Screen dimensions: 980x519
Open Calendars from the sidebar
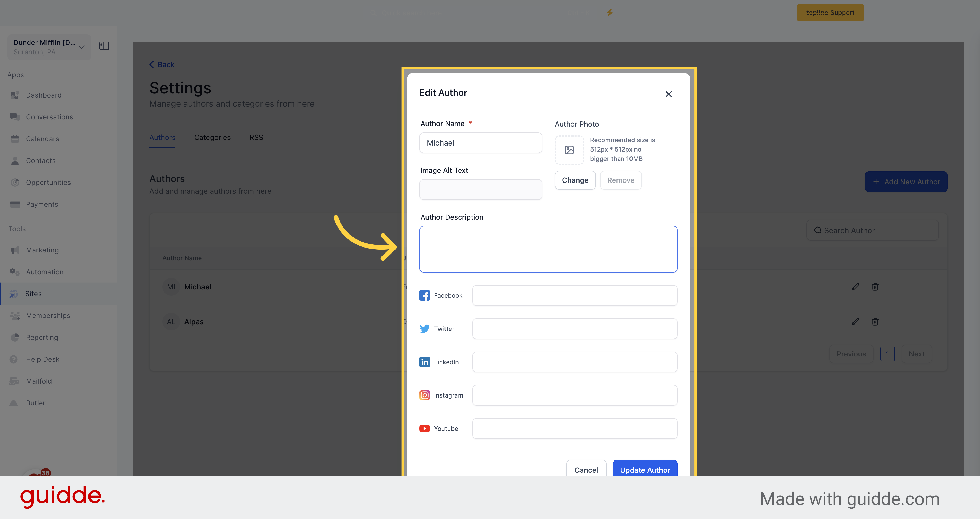(x=59, y=139)
